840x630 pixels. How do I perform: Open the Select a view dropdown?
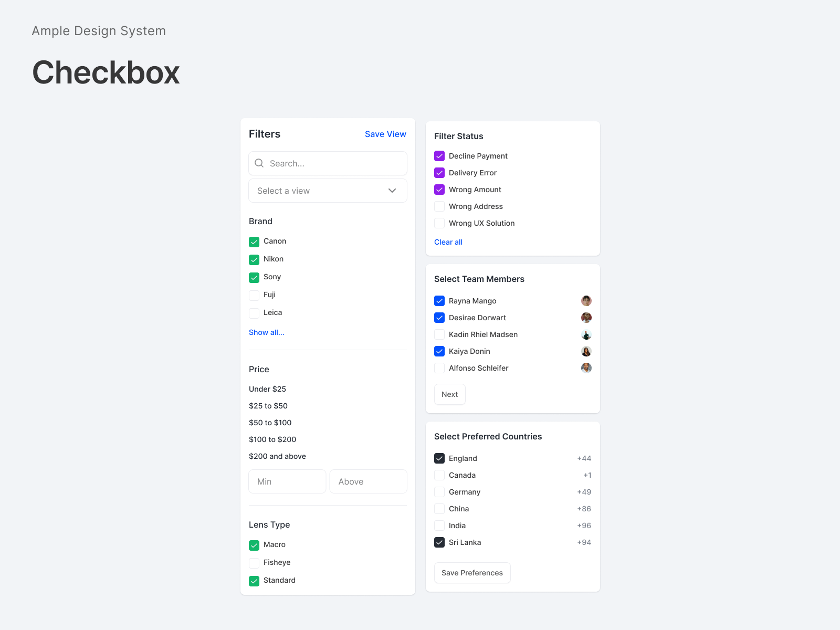coord(328,191)
